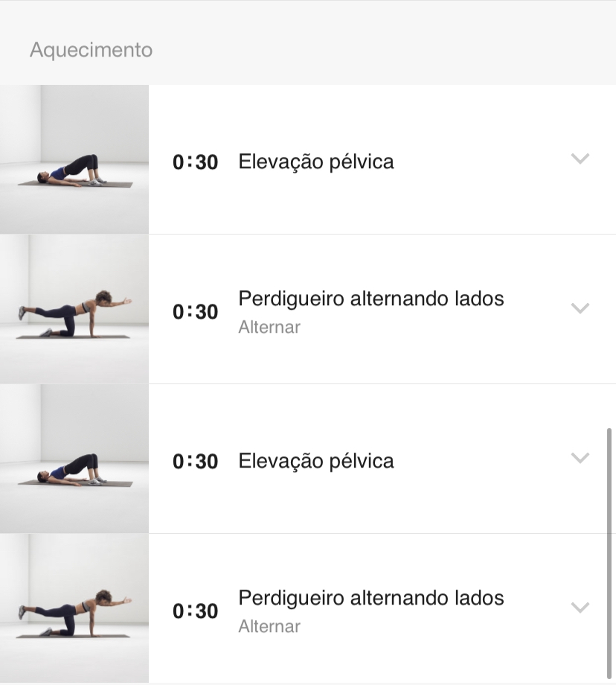The image size is (616, 685).
Task: Click the 0:30 duration of second Elevação pélvica
Action: (195, 462)
